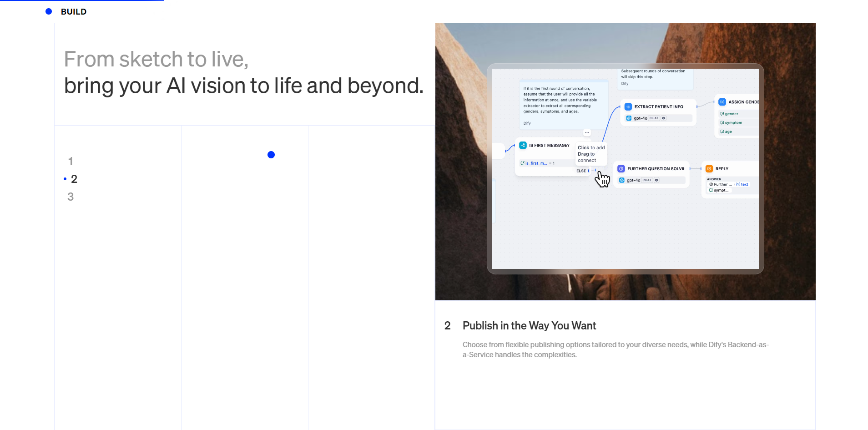Select step 1 in the step list
The image size is (868, 430).
(x=71, y=161)
